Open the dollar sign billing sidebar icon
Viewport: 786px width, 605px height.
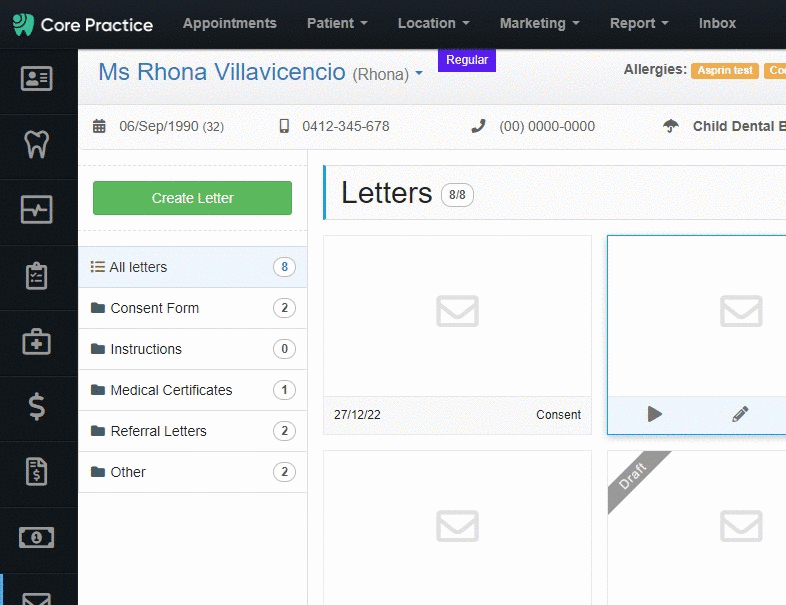point(37,407)
